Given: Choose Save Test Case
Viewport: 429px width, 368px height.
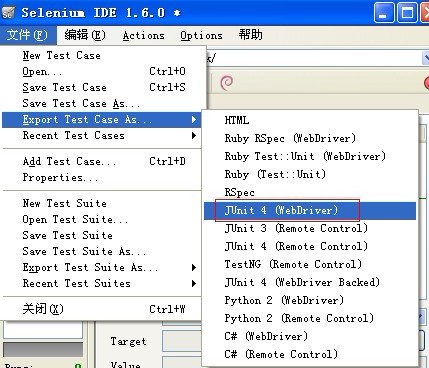Looking at the screenshot, I should [x=102, y=87].
